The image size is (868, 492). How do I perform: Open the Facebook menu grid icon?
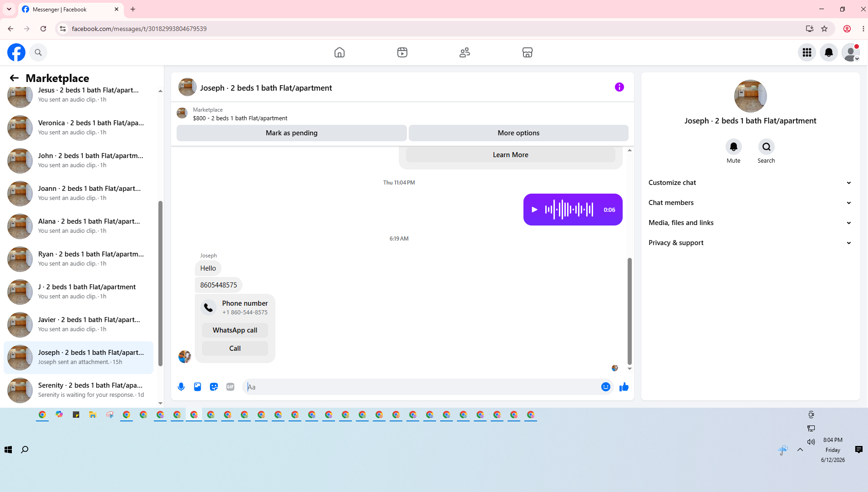coord(807,52)
